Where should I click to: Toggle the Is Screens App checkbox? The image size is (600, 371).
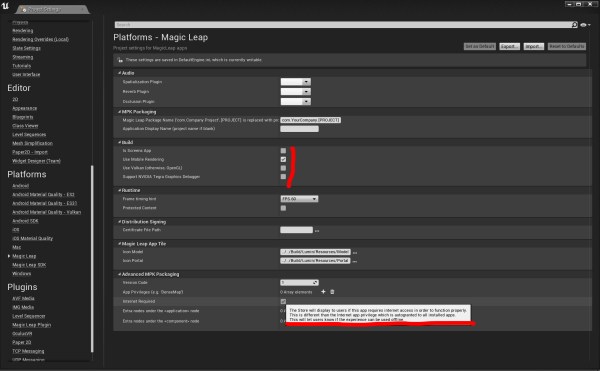coord(283,151)
